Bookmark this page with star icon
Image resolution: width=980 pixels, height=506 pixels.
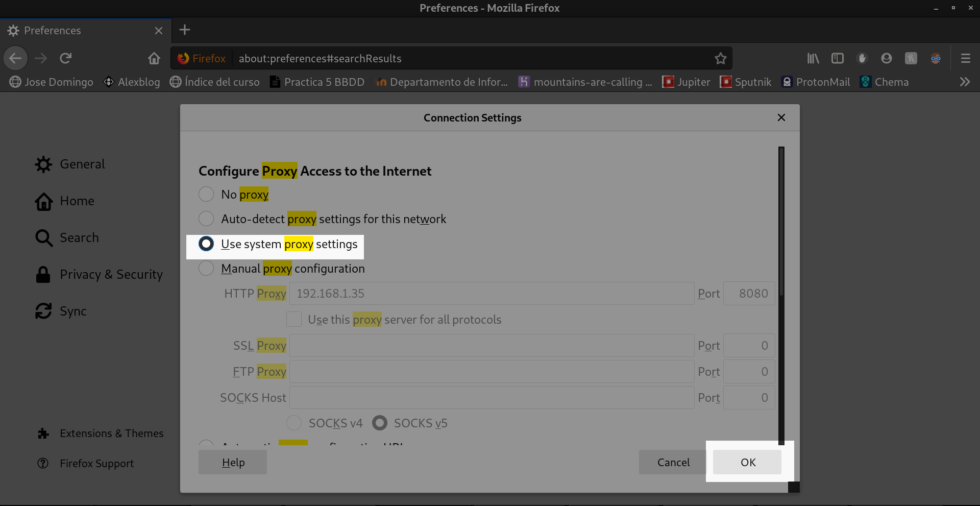pyautogui.click(x=720, y=59)
